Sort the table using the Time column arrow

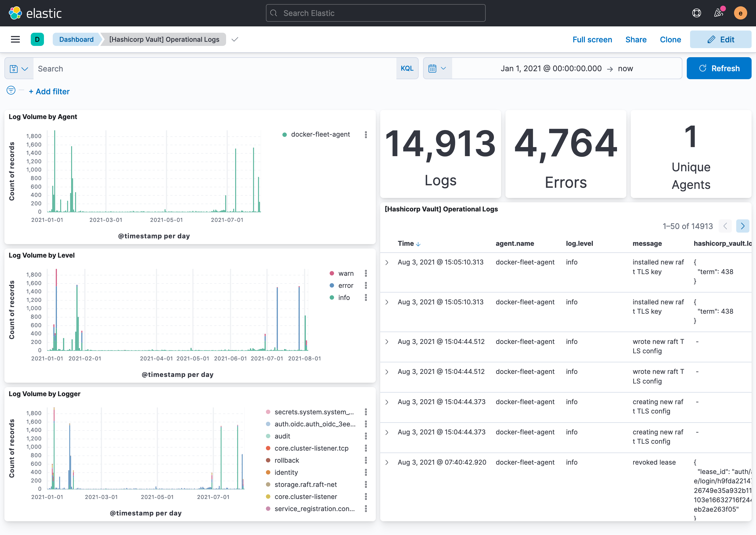pos(418,244)
